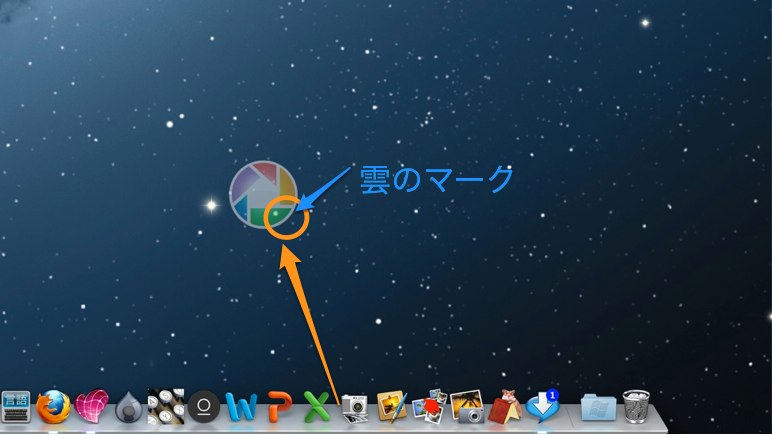Open Microsoft PowerPoint from the Dock
772x438 pixels.
tap(279, 407)
